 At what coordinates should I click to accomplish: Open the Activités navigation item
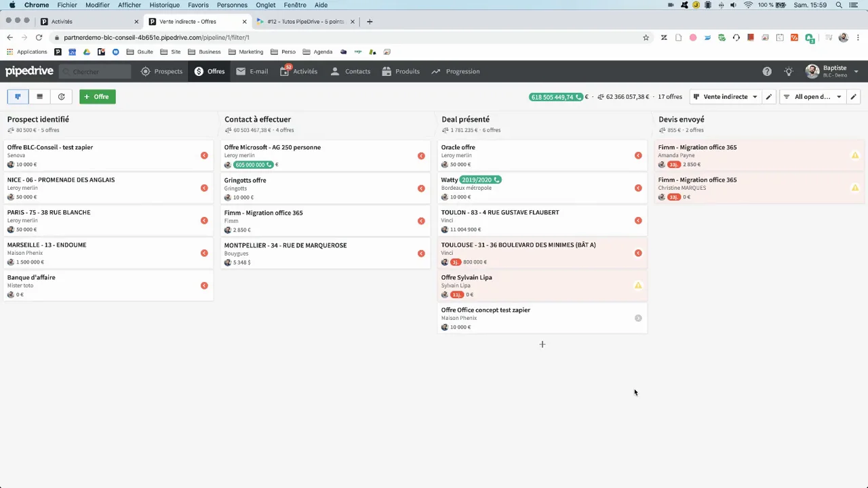298,71
